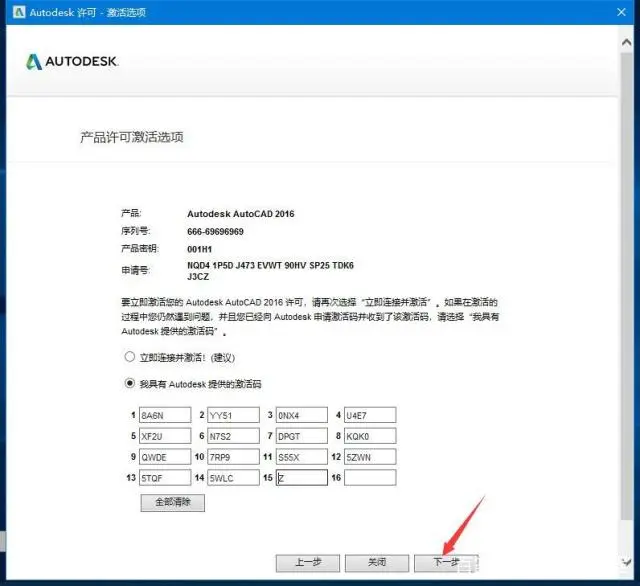Click activation code field 11 containing S55X
640x586 pixels.
coord(302,457)
